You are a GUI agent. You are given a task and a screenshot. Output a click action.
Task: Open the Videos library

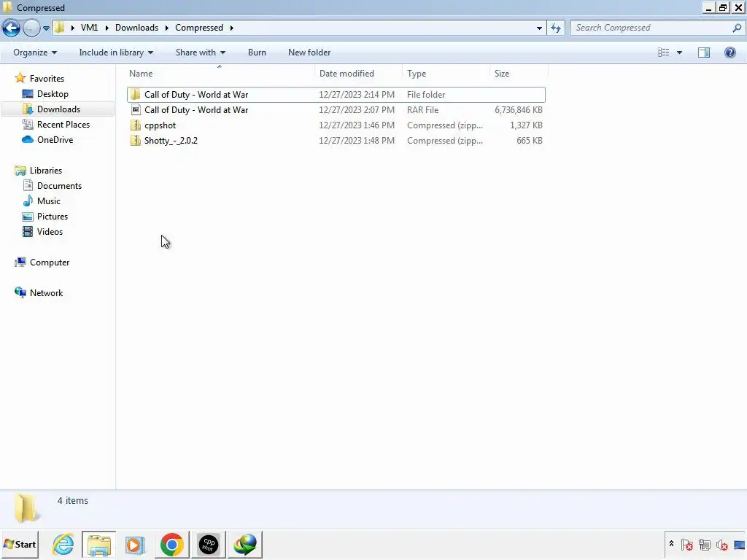pyautogui.click(x=50, y=231)
